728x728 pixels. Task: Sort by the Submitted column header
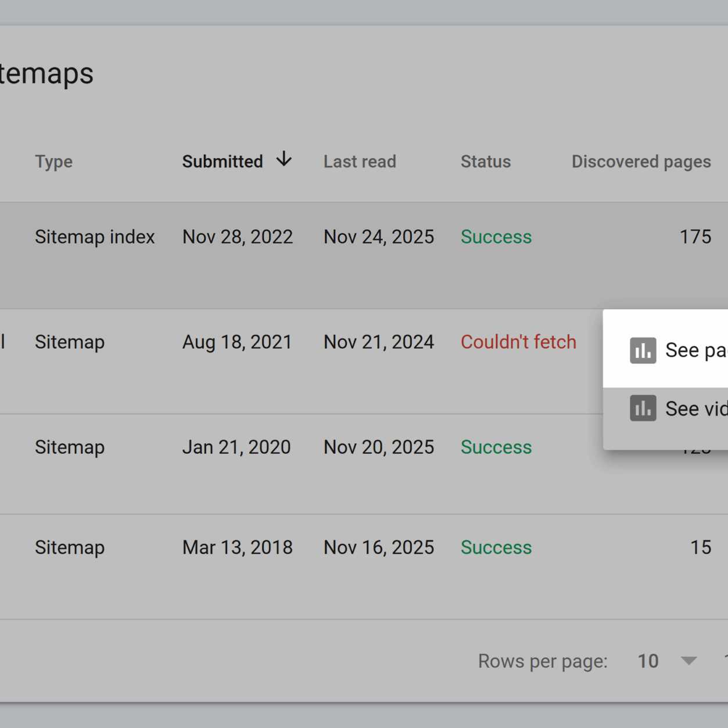tap(223, 162)
